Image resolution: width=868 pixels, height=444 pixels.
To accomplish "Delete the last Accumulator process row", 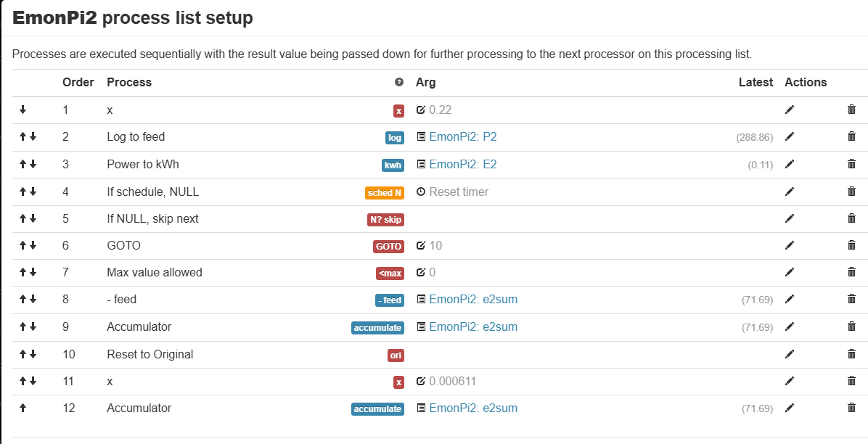I will pyautogui.click(x=851, y=408).
